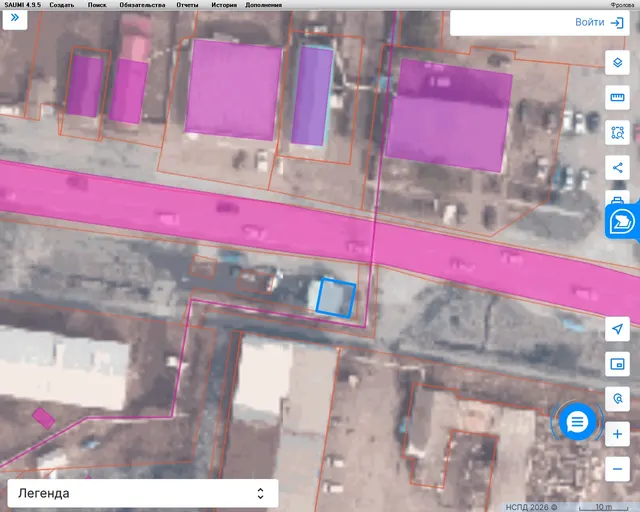Open the map layers icon
Image resolution: width=640 pixels, height=512 pixels.
coord(617,62)
